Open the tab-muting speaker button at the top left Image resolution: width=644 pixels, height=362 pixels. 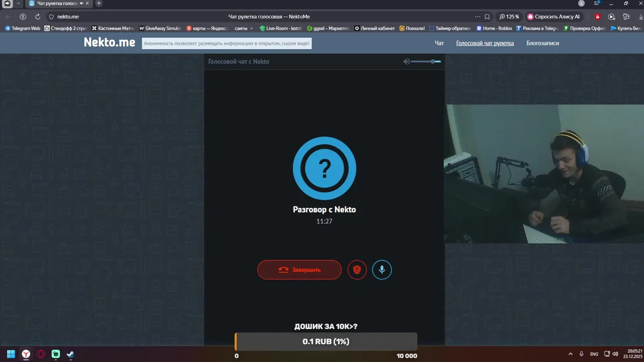(8, 4)
